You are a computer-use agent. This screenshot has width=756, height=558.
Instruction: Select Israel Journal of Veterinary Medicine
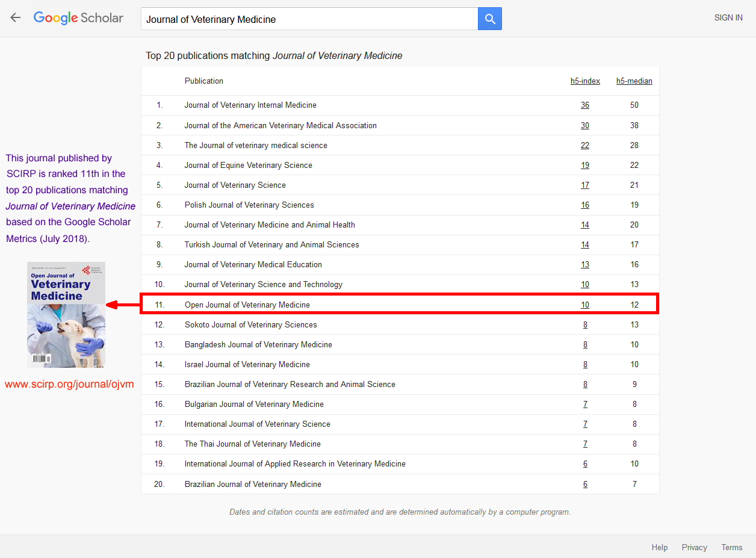point(247,365)
